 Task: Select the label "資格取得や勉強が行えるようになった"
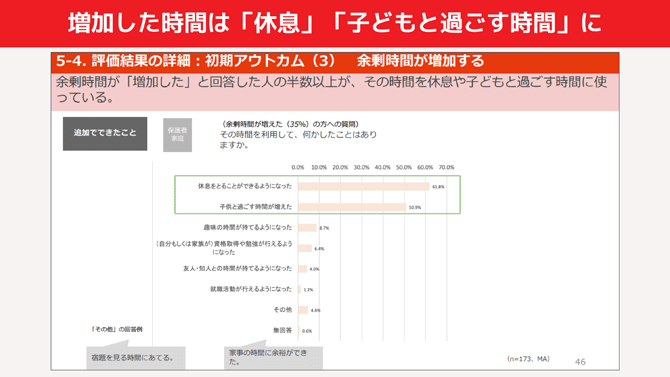pyautogui.click(x=224, y=248)
